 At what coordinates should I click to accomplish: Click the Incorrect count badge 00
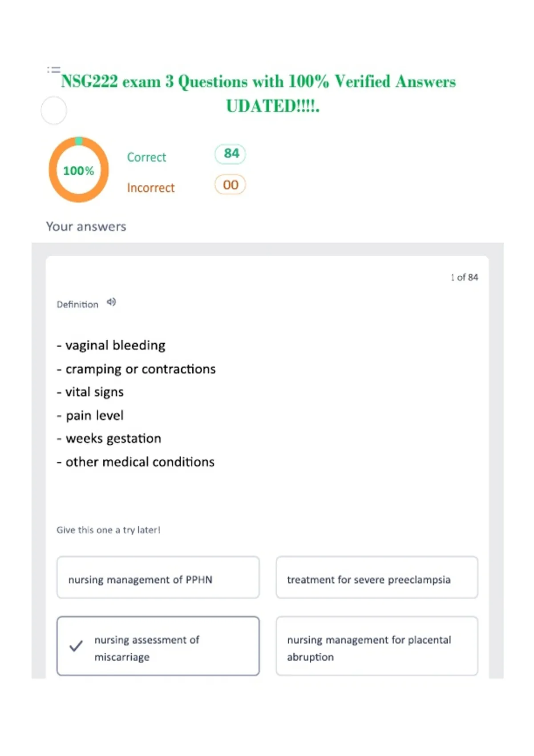point(230,185)
